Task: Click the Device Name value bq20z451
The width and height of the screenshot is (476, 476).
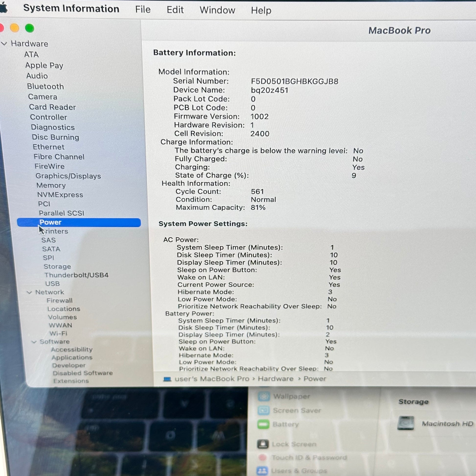Action: (x=270, y=91)
